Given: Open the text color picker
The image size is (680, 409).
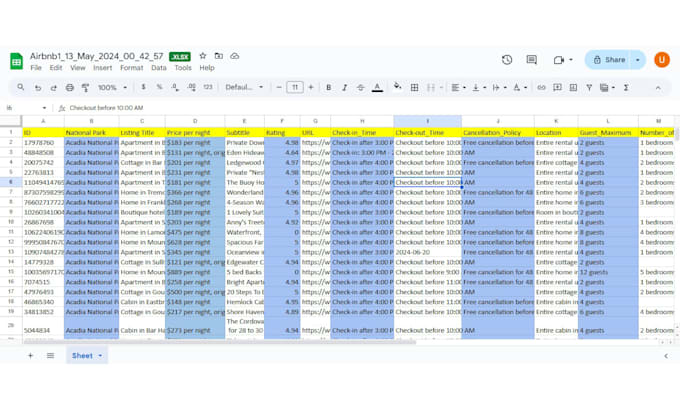Looking at the screenshot, I should 377,88.
